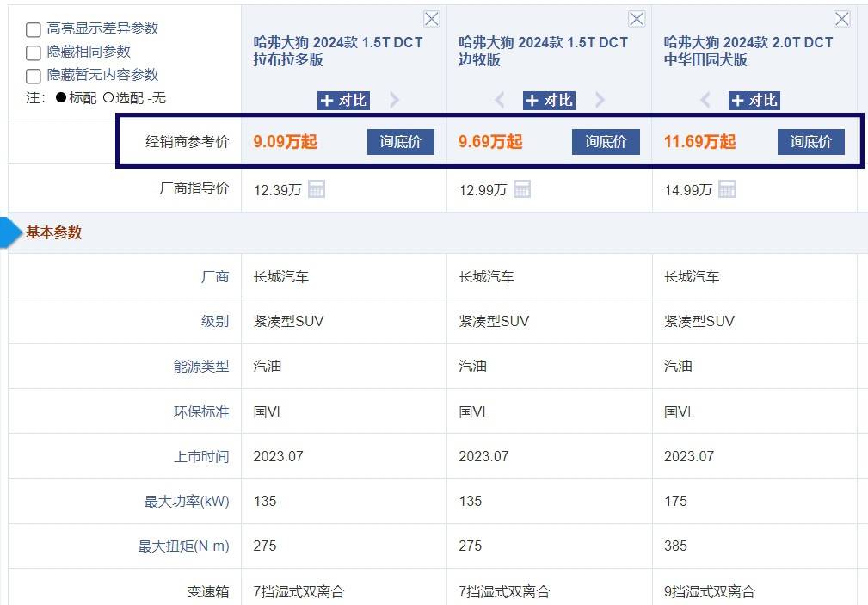Image resolution: width=868 pixels, height=605 pixels.
Task: Collapse the 基本参数 section header
Action: [x=53, y=232]
